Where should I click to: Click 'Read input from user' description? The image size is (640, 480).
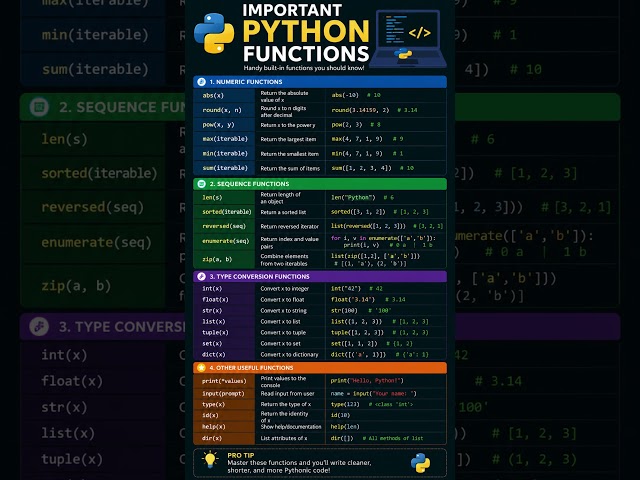(x=287, y=394)
